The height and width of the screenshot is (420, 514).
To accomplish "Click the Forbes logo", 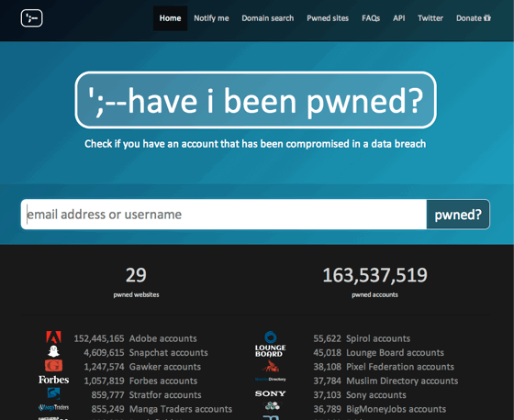I will click(x=54, y=380).
